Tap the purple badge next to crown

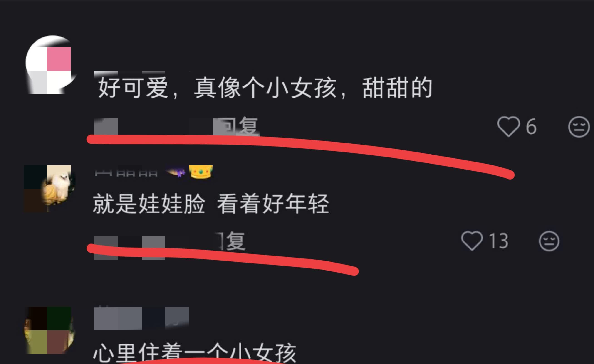[176, 172]
